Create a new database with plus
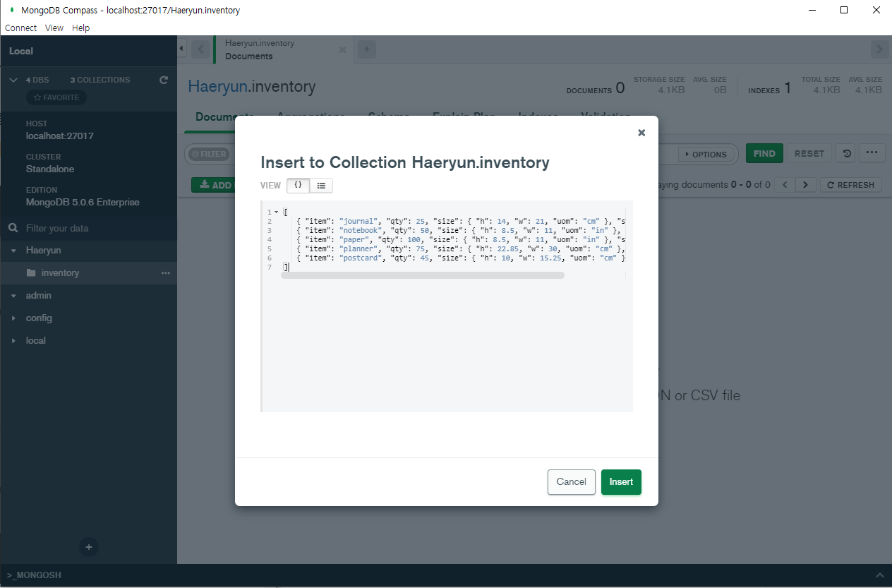The height and width of the screenshot is (588, 892). [x=89, y=546]
